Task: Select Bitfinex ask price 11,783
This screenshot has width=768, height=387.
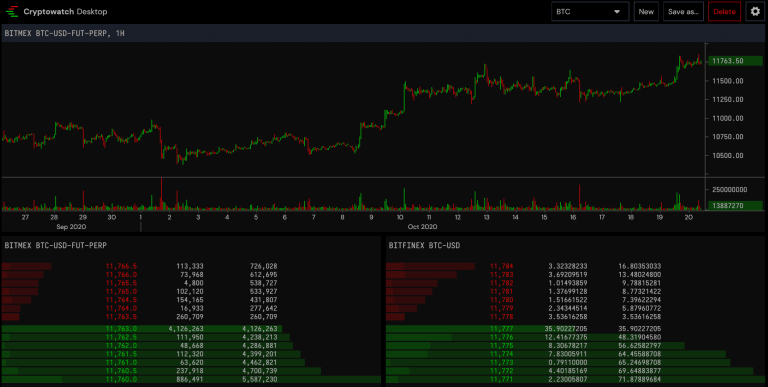Action: (x=502, y=275)
